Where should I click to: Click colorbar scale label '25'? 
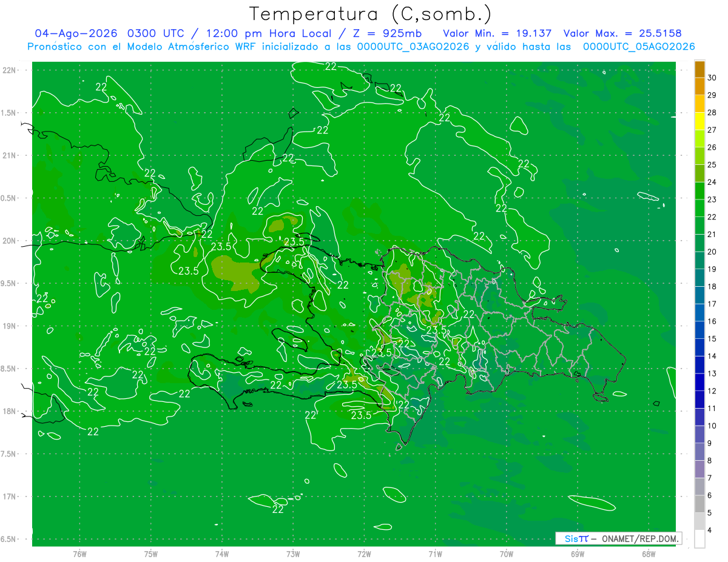pyautogui.click(x=712, y=165)
